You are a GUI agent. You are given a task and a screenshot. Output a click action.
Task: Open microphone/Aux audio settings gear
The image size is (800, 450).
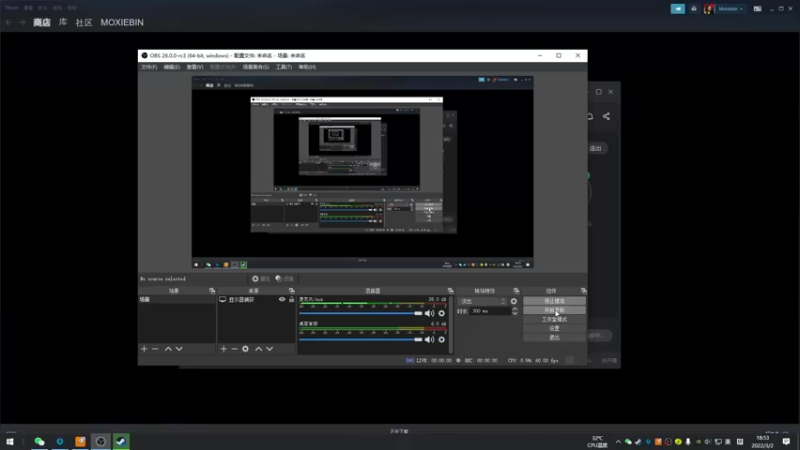tap(442, 313)
